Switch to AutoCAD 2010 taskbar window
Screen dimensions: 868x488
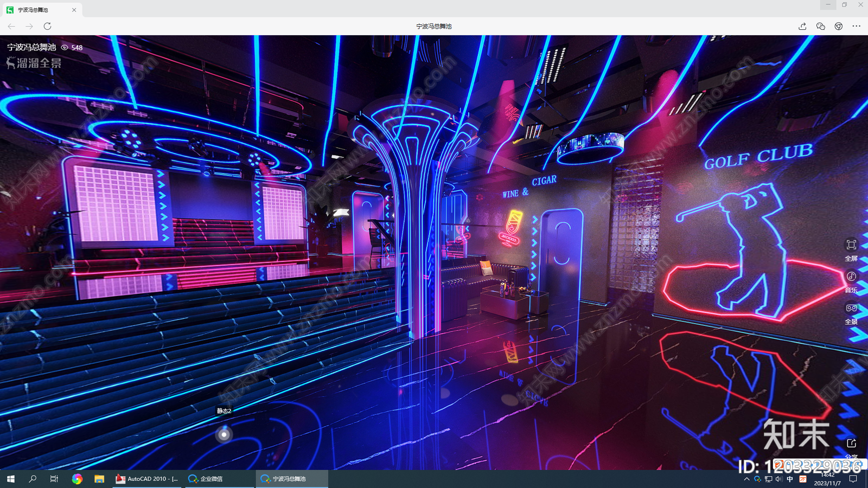[x=147, y=479]
